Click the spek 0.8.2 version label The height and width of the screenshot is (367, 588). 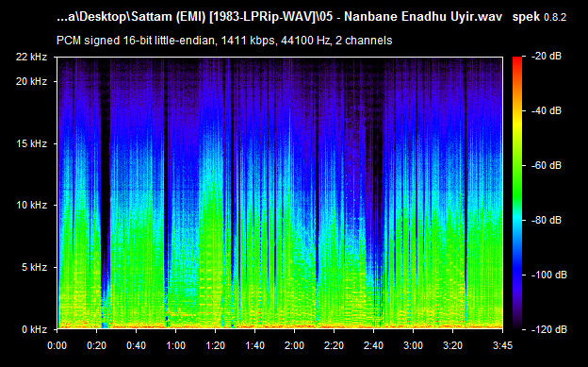[x=539, y=17]
